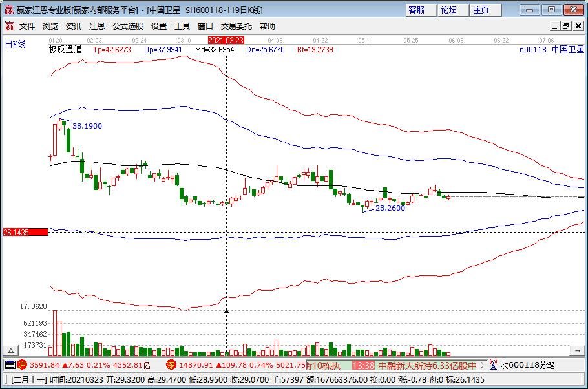Close the inner K线 chart window
Image resolution: width=588 pixels, height=389 pixels.
(578, 26)
